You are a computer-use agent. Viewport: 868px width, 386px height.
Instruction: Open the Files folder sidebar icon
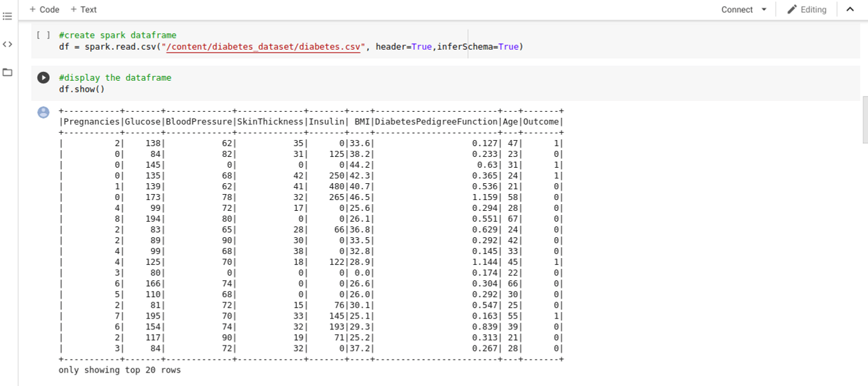pyautogui.click(x=7, y=72)
